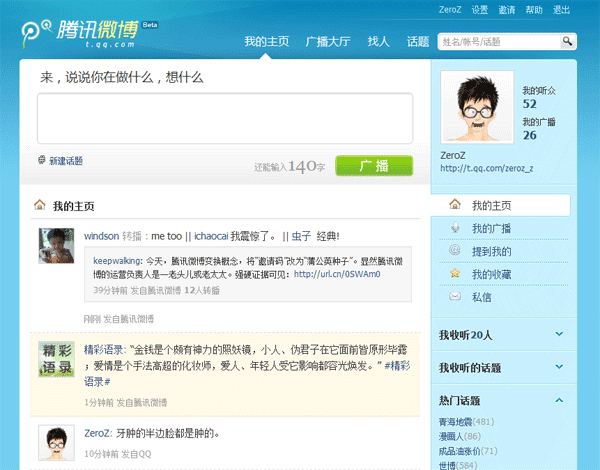Click the microphone icon for 我的广播
Screen dimensions: 600x470
pos(455,227)
